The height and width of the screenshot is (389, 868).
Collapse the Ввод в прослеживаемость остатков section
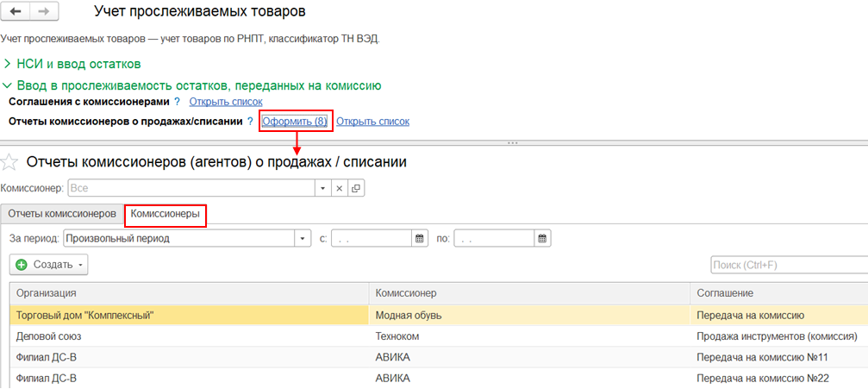click(x=9, y=85)
